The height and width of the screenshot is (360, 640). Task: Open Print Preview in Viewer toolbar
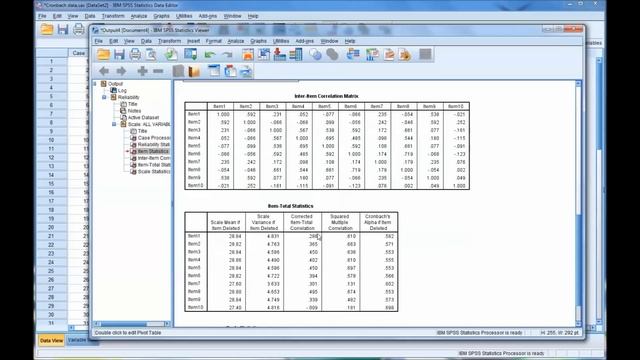click(151, 54)
